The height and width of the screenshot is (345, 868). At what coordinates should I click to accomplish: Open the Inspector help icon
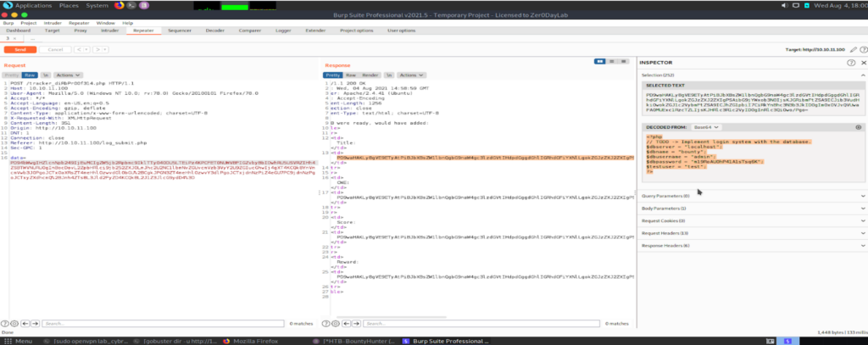[x=851, y=63]
